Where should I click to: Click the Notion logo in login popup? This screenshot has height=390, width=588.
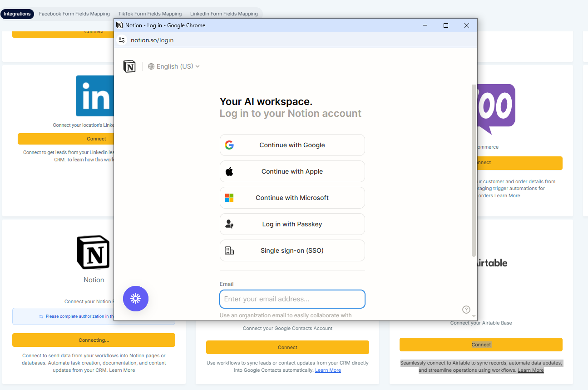pyautogui.click(x=129, y=66)
